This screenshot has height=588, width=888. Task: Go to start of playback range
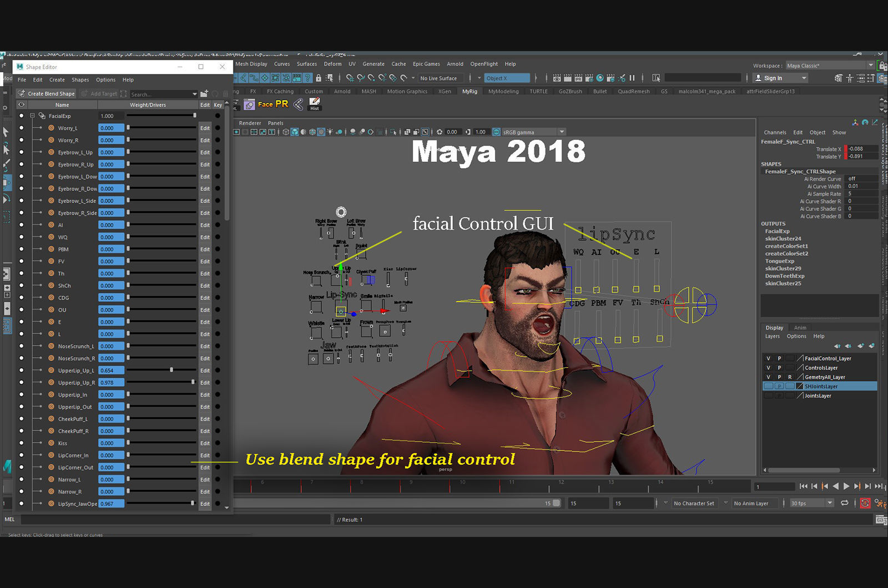(803, 486)
